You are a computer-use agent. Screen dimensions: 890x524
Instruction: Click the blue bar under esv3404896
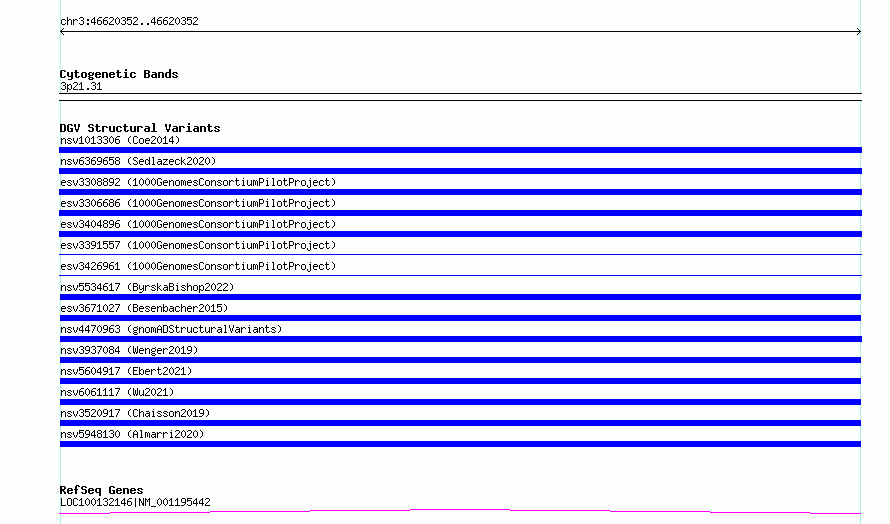click(460, 234)
